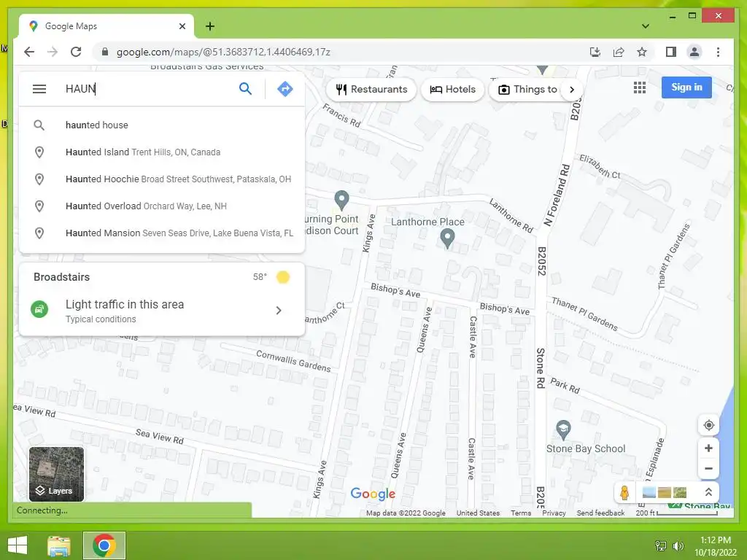Click the Sign in button
This screenshot has width=747, height=560.
[686, 87]
